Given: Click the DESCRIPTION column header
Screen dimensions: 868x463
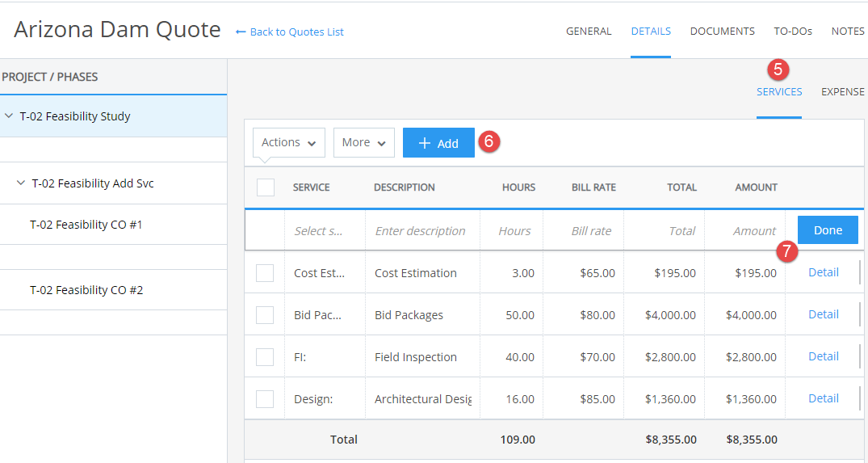Looking at the screenshot, I should [x=404, y=187].
